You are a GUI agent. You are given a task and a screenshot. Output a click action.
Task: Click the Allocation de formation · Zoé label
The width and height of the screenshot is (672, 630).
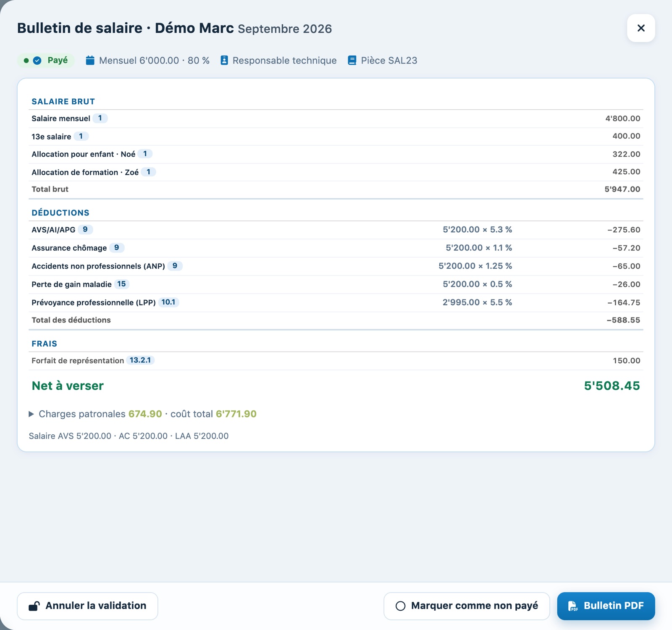point(85,172)
